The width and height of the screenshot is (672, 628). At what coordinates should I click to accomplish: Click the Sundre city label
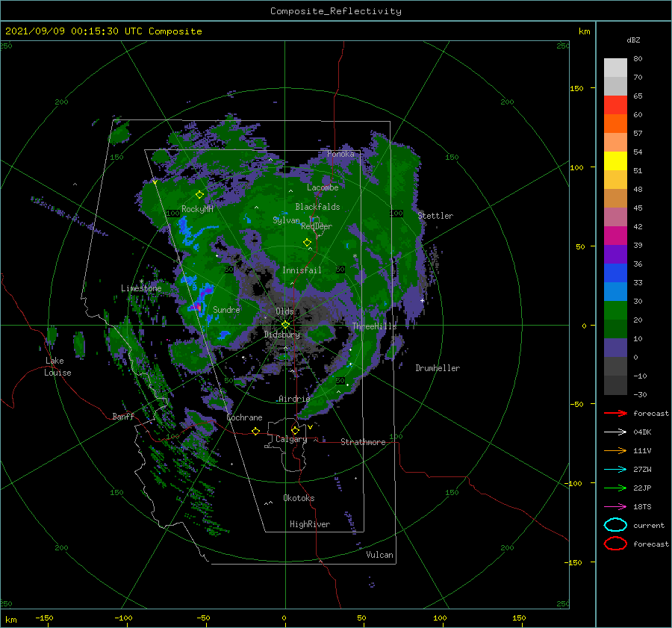coord(226,309)
